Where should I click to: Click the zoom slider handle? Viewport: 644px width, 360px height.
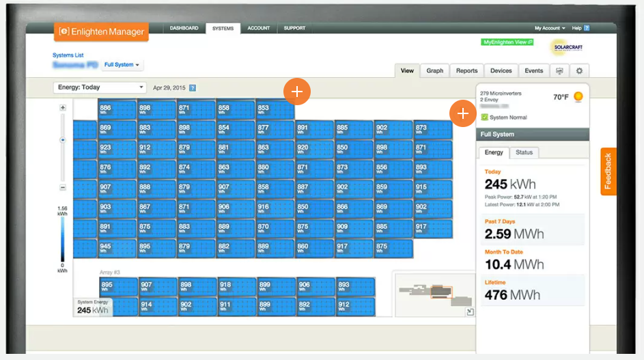[x=63, y=140]
